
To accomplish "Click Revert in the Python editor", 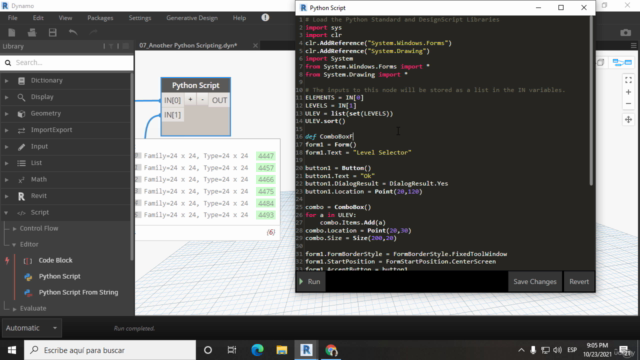I will click(579, 282).
